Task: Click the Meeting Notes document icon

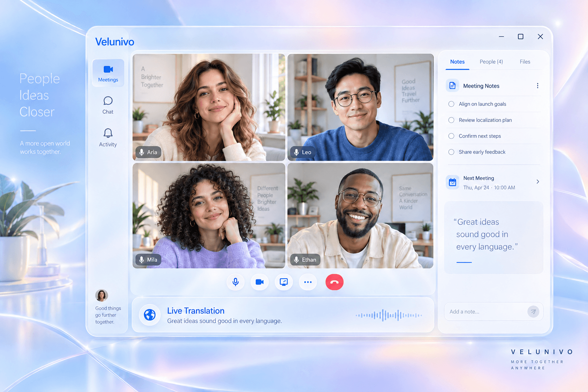Action: [x=452, y=86]
